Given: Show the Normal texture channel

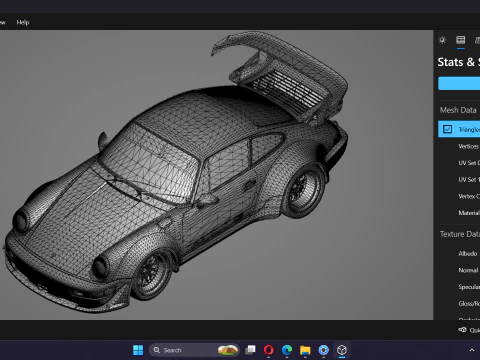Looking at the screenshot, I should pos(468,270).
